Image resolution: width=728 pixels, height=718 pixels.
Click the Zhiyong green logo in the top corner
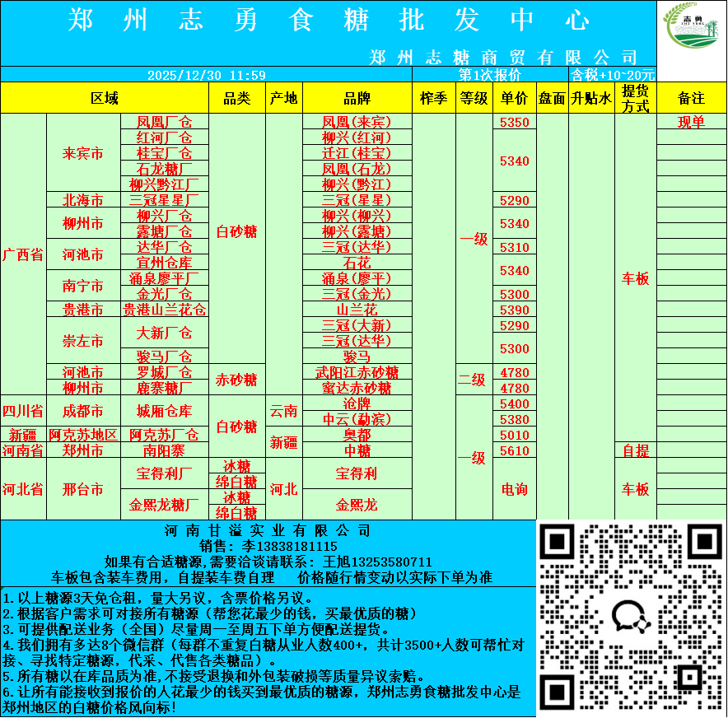pyautogui.click(x=692, y=34)
